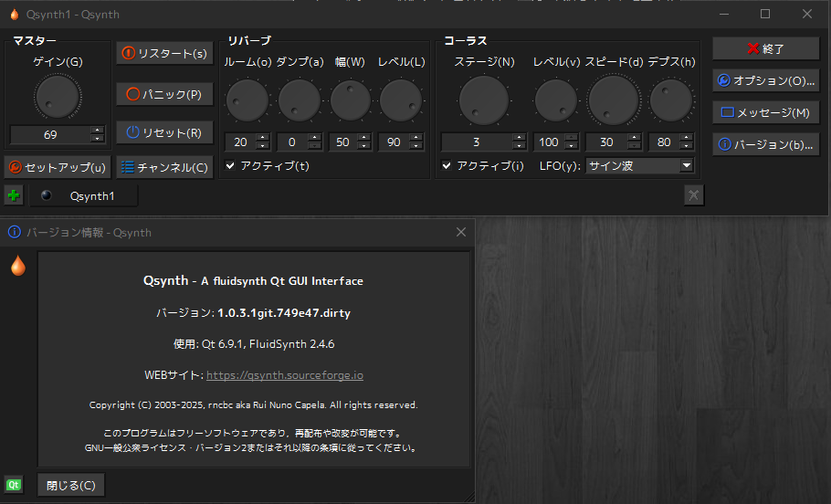The width and height of the screenshot is (831, 504).
Task: Click version text 1.0.3.1git.749e47.dirty
Action: [284, 312]
